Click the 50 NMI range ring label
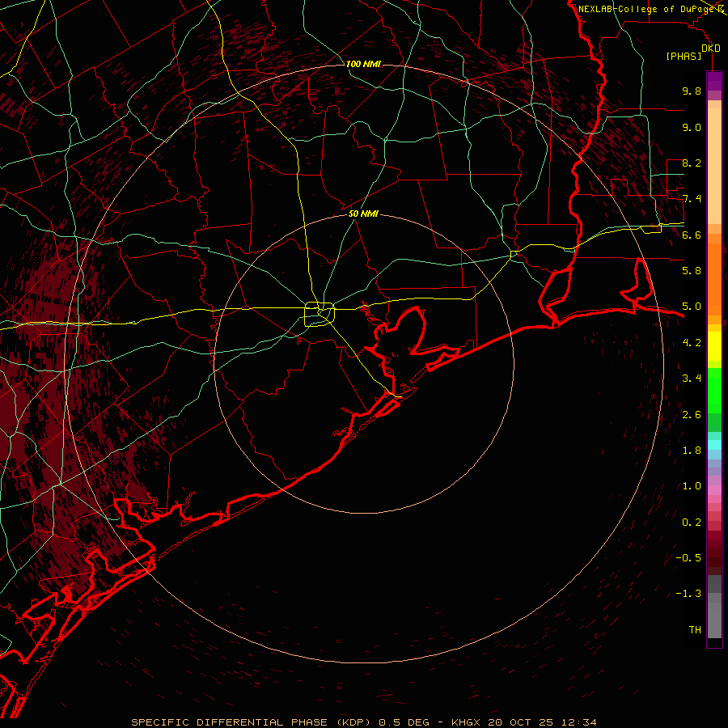728x728 pixels. [363, 214]
